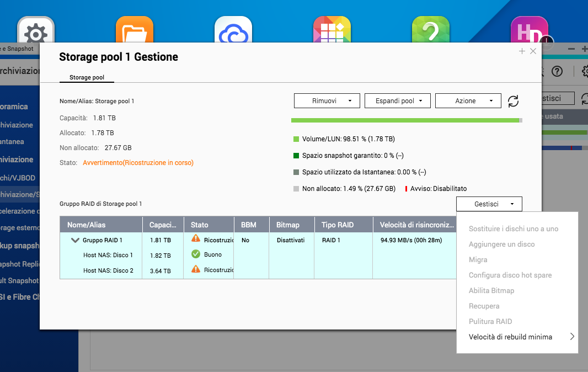Click the green pool usage bar

click(404, 120)
